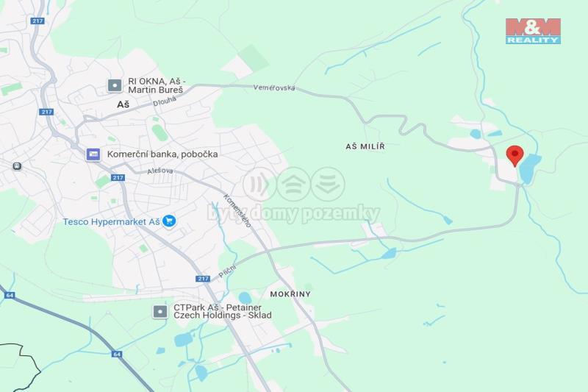
Task: Select the MOKŘINY district label
Action: click(290, 294)
